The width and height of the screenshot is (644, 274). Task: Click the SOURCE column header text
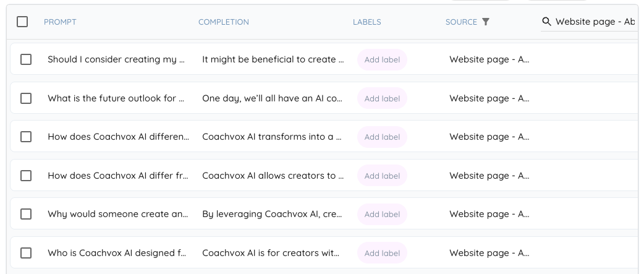461,22
